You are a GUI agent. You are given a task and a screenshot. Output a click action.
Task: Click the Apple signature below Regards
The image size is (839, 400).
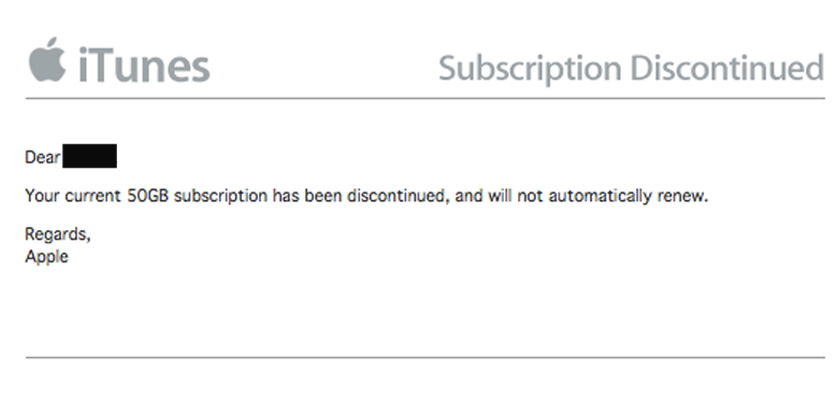47,257
